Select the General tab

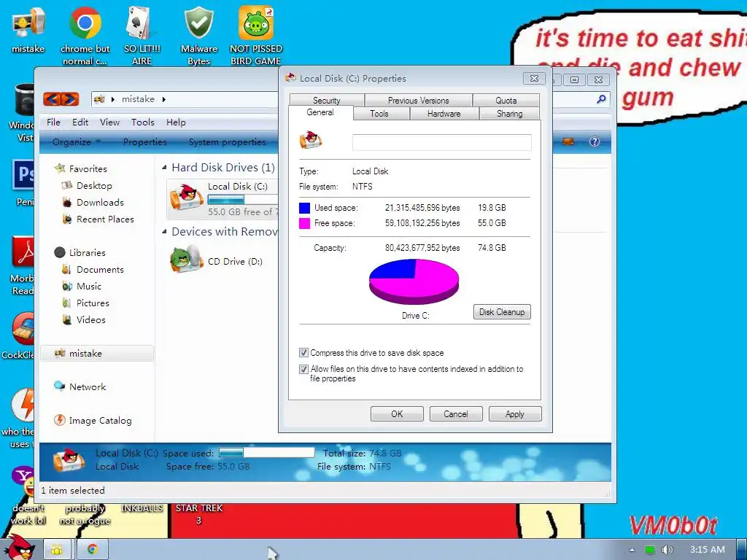(320, 112)
